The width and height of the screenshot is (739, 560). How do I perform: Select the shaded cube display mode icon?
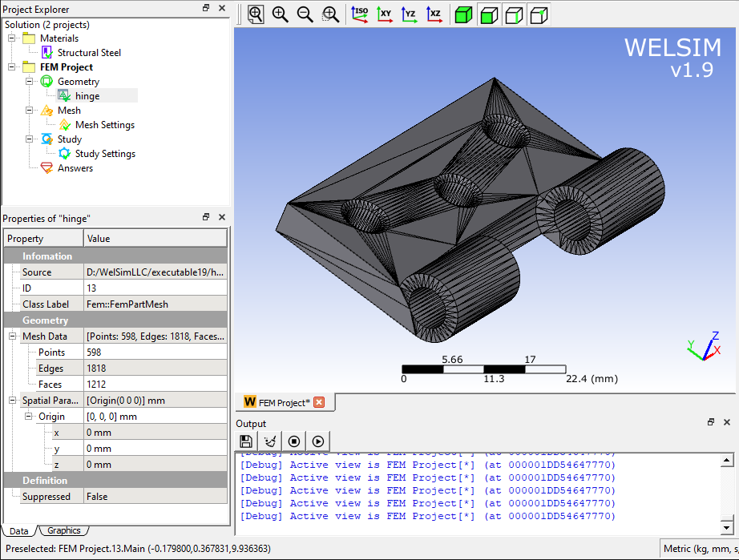pyautogui.click(x=462, y=14)
